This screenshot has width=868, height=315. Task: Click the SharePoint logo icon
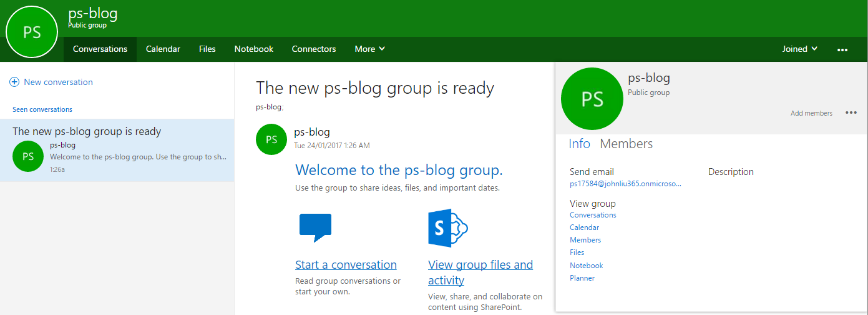pyautogui.click(x=447, y=228)
